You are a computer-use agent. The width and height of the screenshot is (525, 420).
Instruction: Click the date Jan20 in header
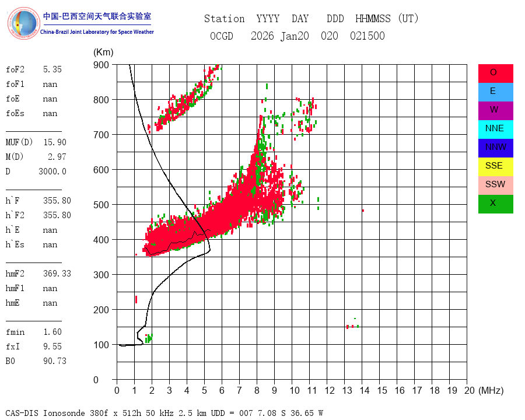pyautogui.click(x=295, y=36)
